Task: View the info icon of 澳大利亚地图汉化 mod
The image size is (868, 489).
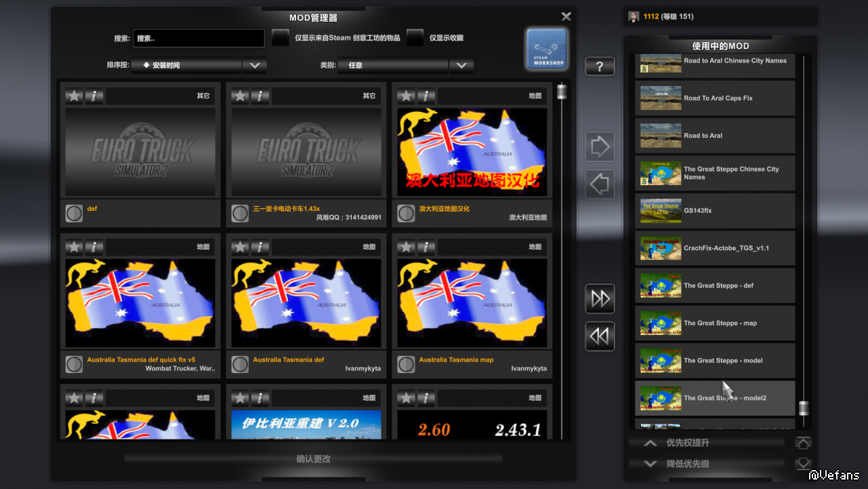Action: (426, 96)
